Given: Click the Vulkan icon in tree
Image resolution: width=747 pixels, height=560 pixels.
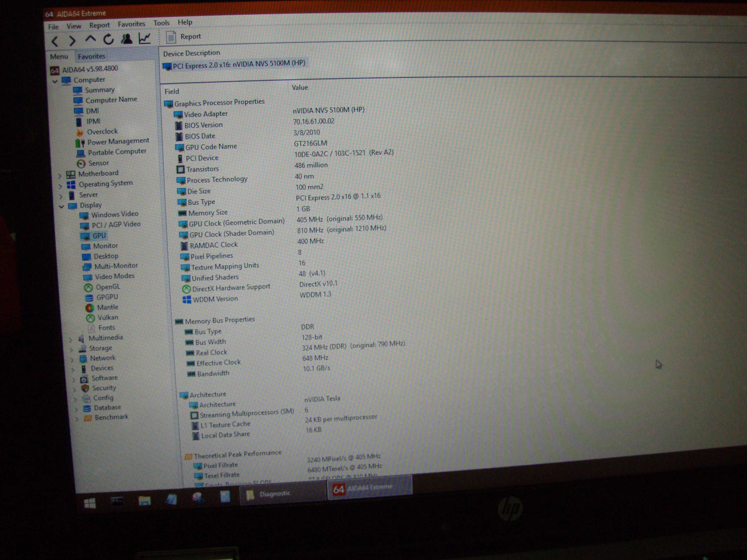Looking at the screenshot, I should [x=90, y=318].
